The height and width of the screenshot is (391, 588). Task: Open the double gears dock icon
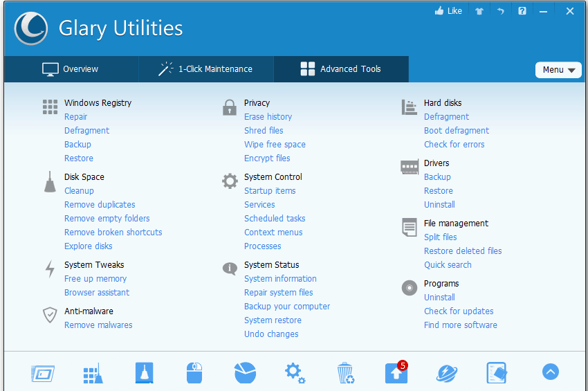tap(295, 373)
